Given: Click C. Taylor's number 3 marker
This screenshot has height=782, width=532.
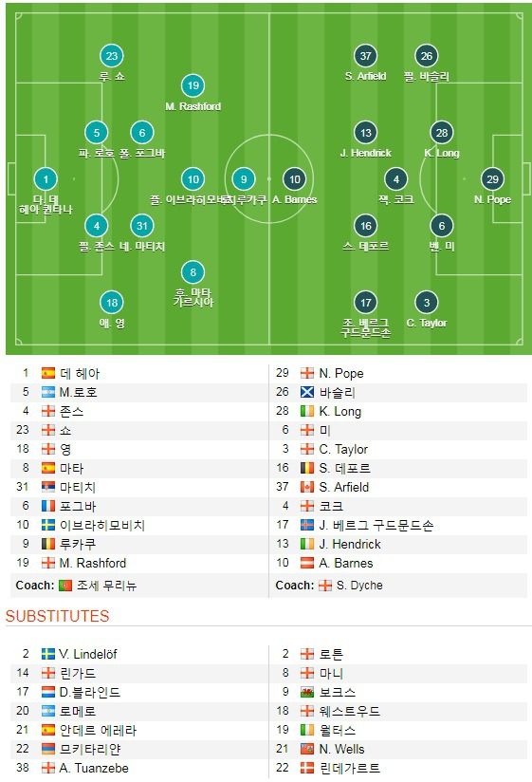Looking at the screenshot, I should click(x=427, y=302).
